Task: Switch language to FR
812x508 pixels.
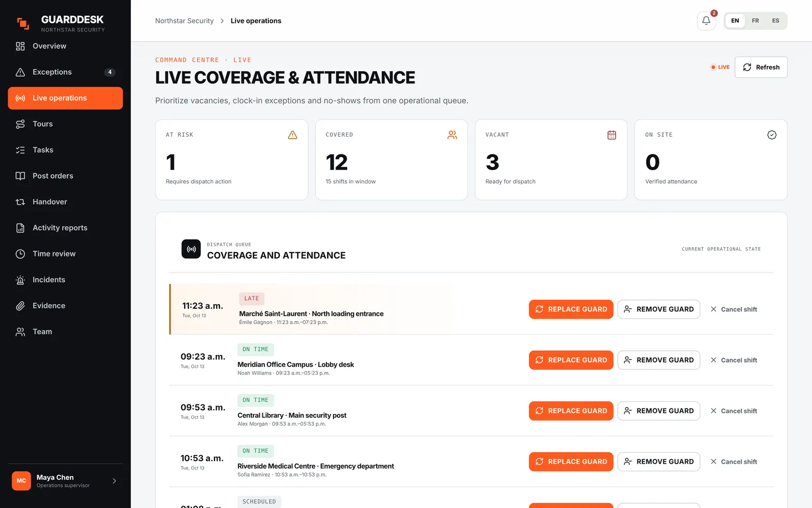Action: click(755, 21)
